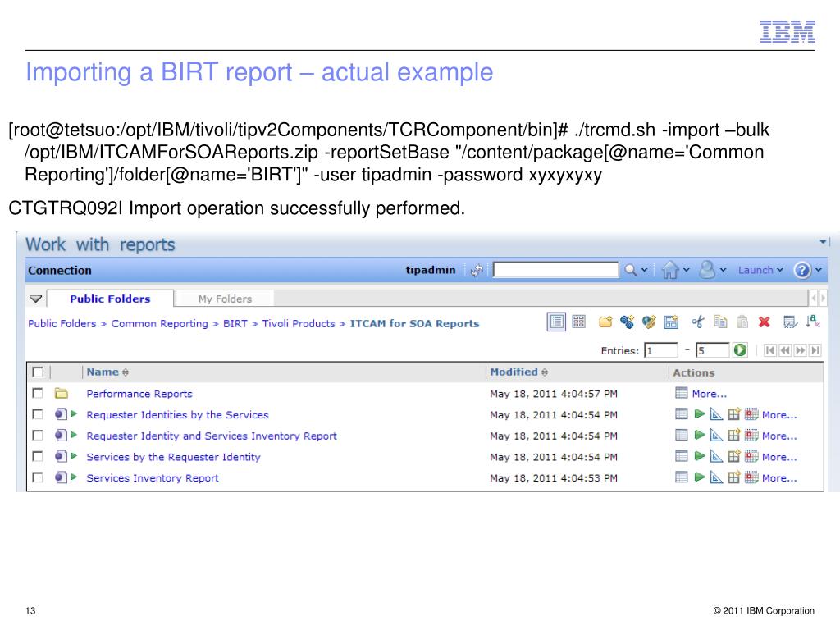Expand the user account dropdown arrow
Image resolution: width=840 pixels, height=630 pixels.
tap(724, 271)
